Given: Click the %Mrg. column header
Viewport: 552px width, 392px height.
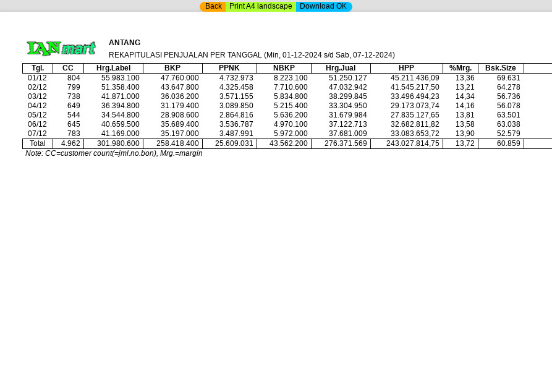Looking at the screenshot, I should coord(461,68).
